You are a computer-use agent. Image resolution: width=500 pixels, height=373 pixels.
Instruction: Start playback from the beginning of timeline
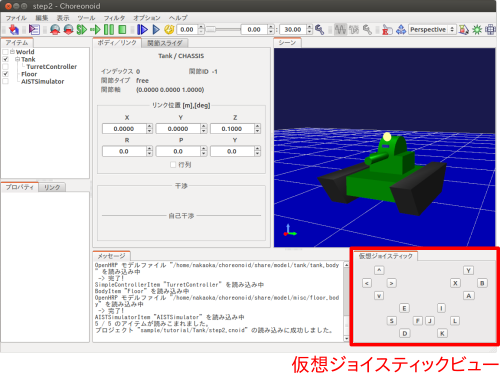point(142,30)
